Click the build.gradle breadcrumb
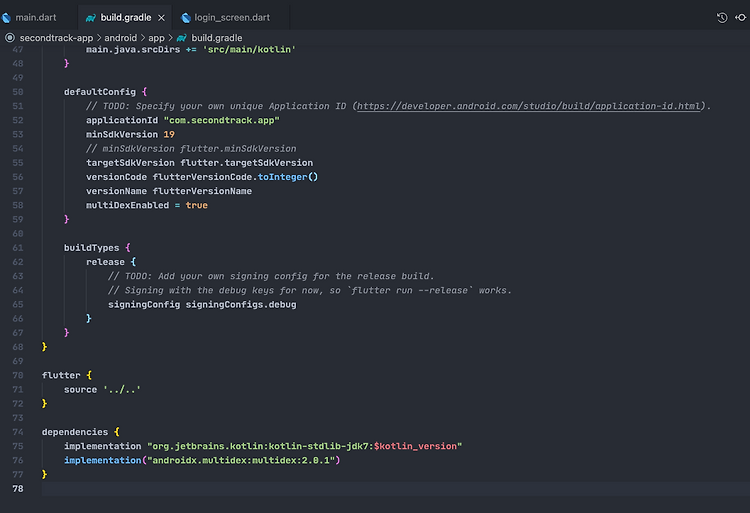 pyautogui.click(x=217, y=38)
